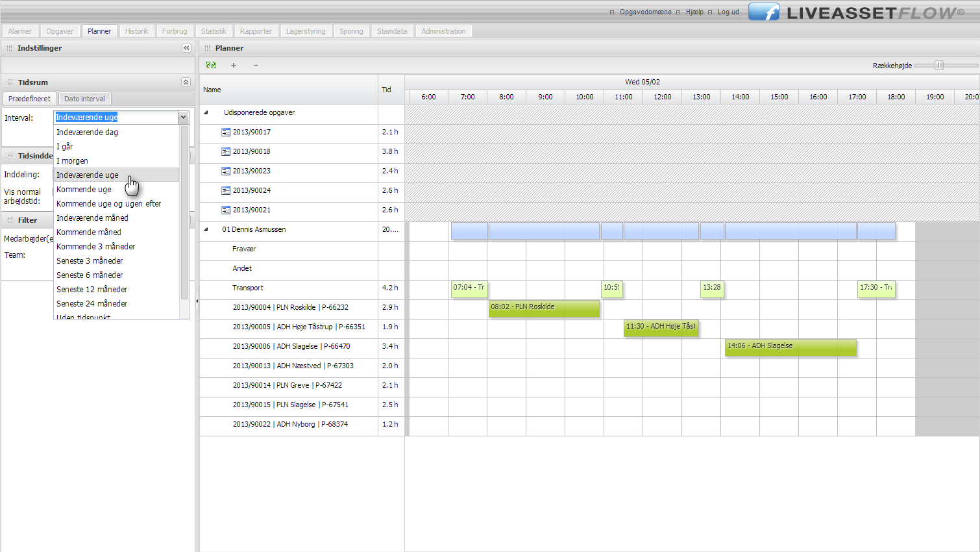Pick 'Indeværende måned' in the dropdown list
This screenshot has width=980, height=552.
[92, 218]
